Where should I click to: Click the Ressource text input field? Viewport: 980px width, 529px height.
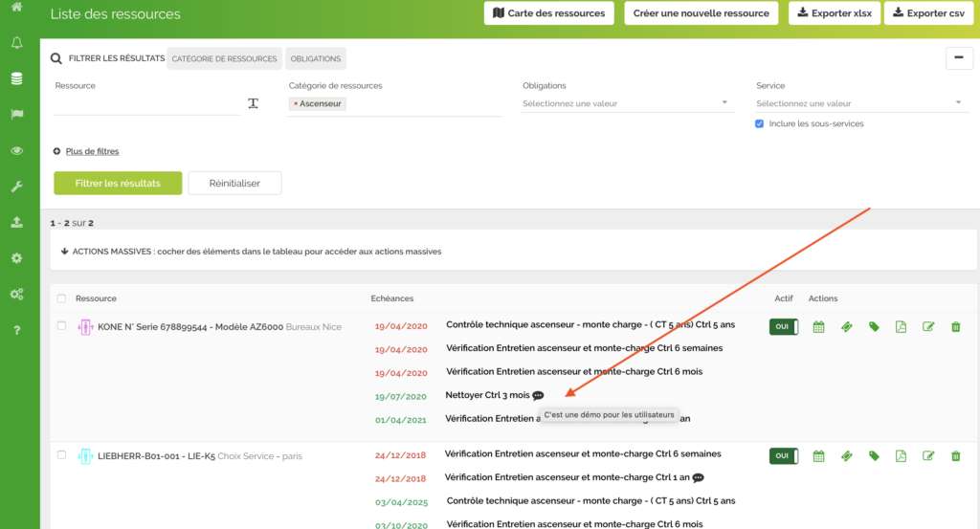146,104
